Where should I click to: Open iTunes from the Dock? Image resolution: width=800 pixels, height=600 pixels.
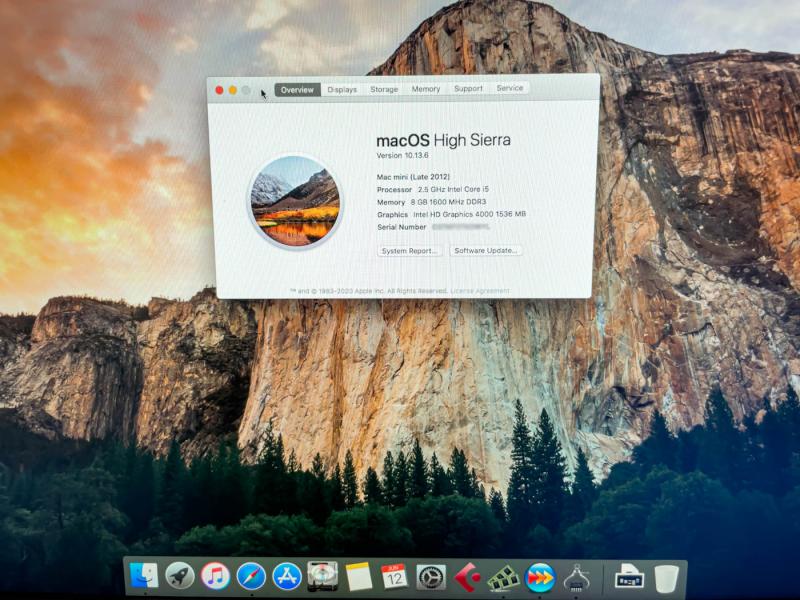(x=215, y=577)
